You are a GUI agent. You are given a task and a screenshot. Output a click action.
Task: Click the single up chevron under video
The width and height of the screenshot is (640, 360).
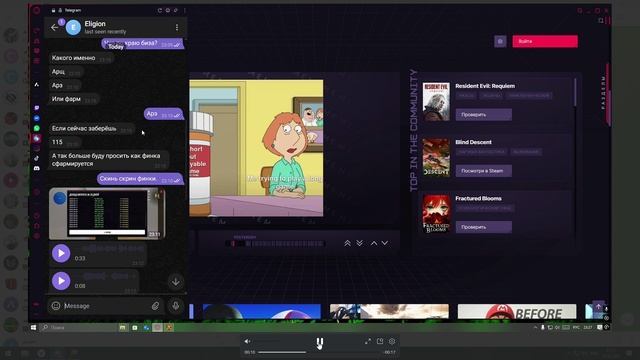[374, 243]
